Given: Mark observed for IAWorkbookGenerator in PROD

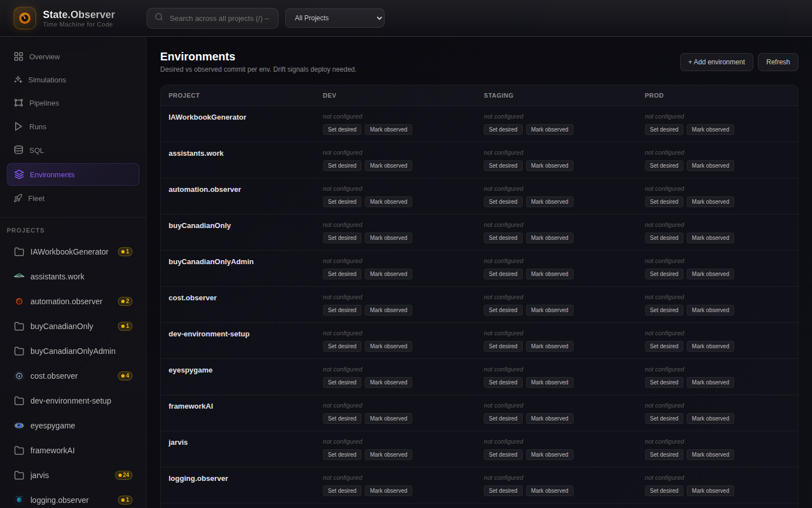Looking at the screenshot, I should click(710, 130).
